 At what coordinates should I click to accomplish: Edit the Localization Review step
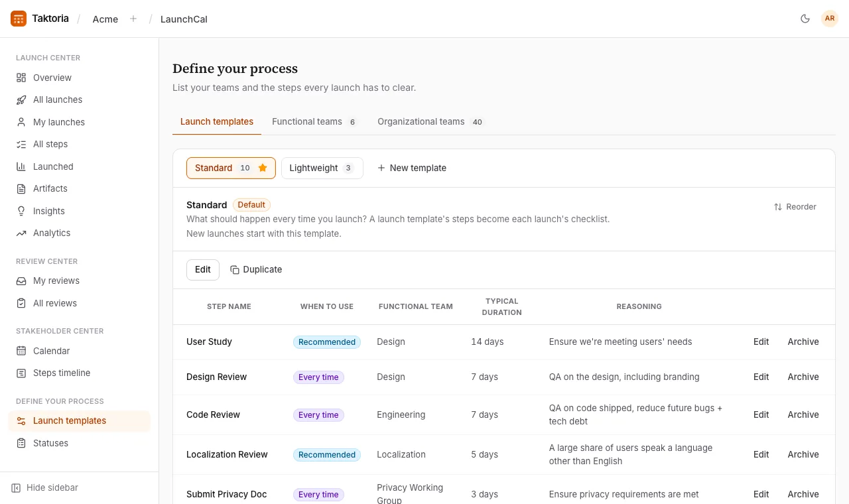pos(761,454)
